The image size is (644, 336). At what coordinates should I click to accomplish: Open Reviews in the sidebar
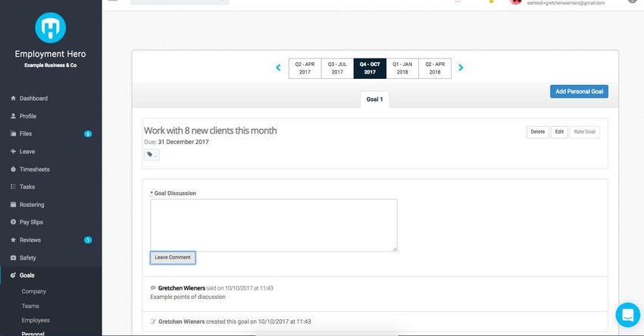(x=30, y=240)
